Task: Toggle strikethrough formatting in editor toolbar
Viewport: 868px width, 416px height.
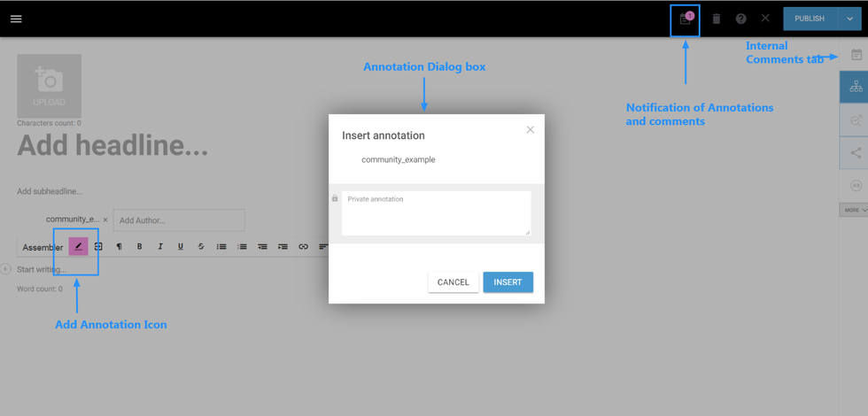Action: [201, 247]
